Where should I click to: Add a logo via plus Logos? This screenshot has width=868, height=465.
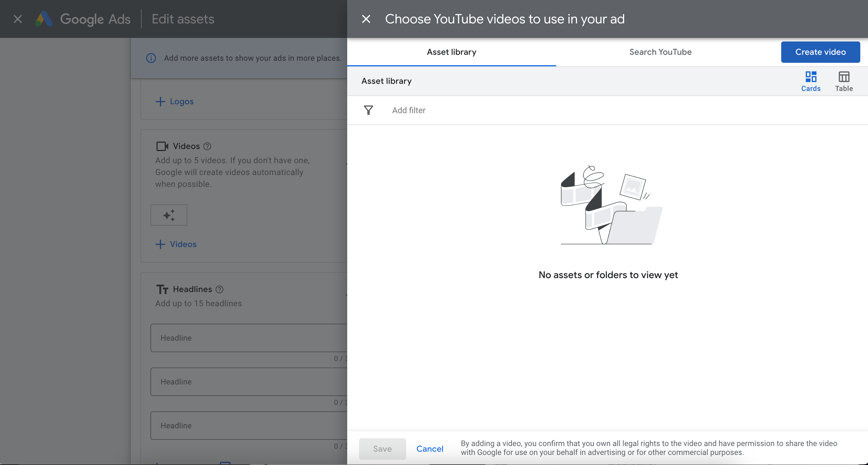point(174,101)
